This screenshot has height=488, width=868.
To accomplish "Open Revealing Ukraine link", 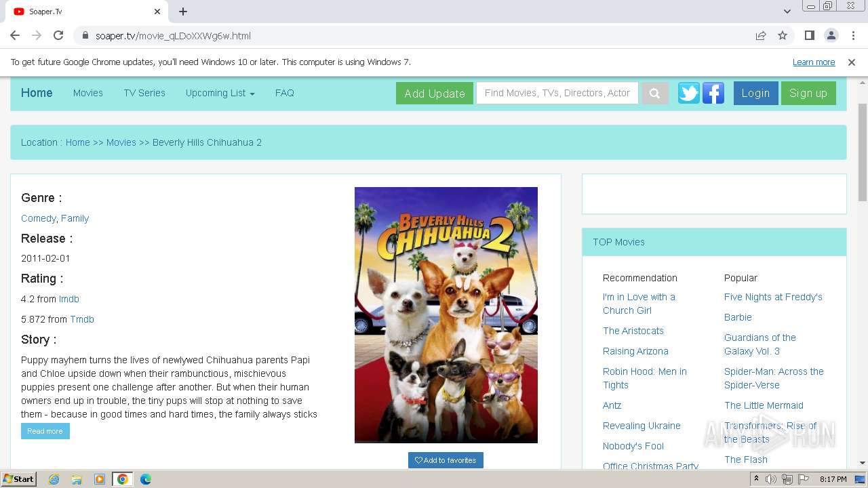I will [642, 426].
